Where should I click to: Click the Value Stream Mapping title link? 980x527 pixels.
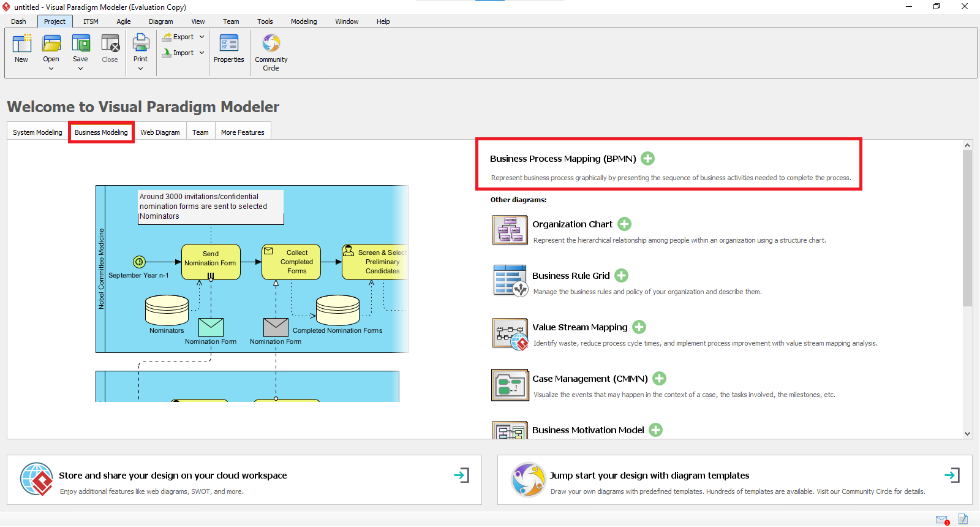click(580, 327)
